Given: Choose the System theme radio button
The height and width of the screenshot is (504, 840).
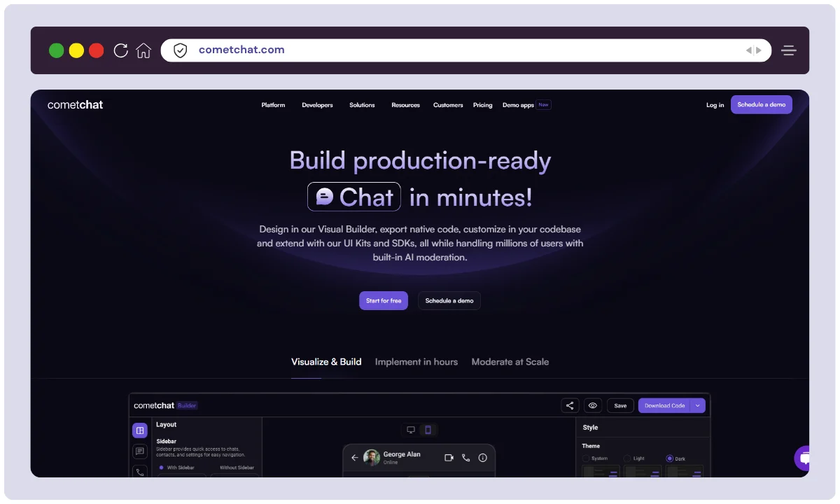Looking at the screenshot, I should click(x=586, y=458).
